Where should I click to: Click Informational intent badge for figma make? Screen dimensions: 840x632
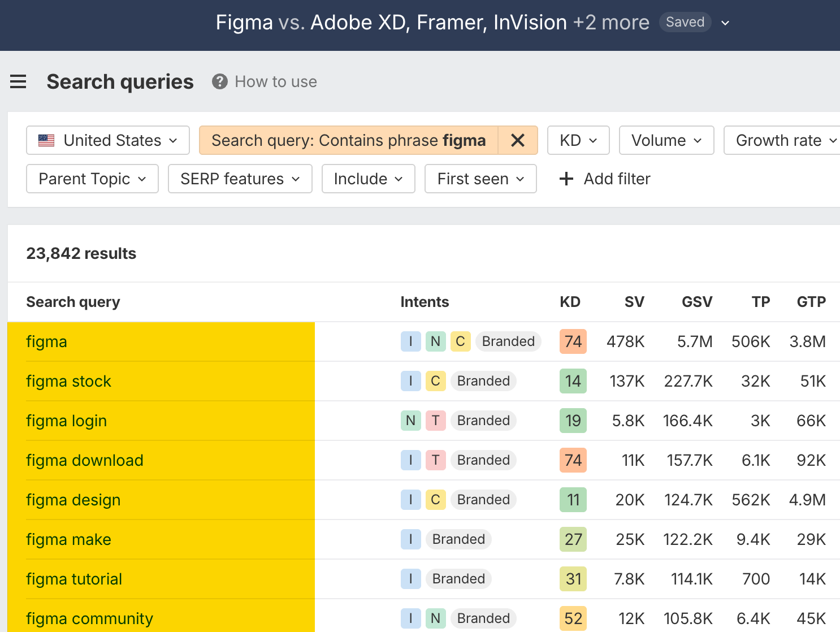410,539
